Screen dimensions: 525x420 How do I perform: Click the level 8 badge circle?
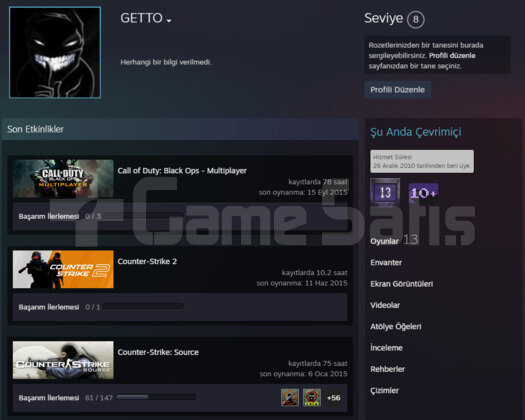(416, 19)
